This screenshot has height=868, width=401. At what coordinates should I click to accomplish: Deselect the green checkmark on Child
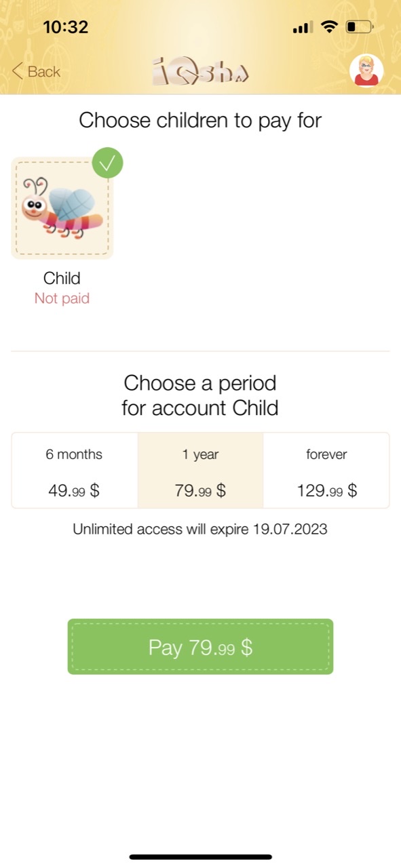108,163
